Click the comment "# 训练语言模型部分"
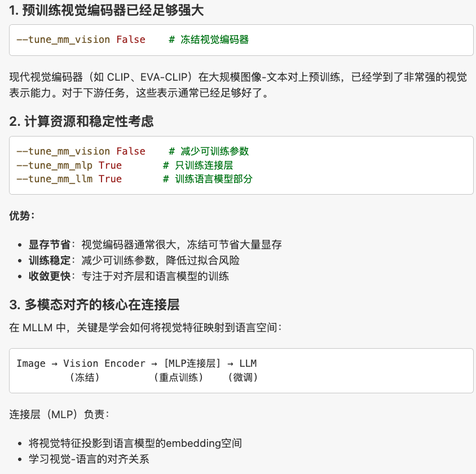The width and height of the screenshot is (476, 474). [208, 179]
